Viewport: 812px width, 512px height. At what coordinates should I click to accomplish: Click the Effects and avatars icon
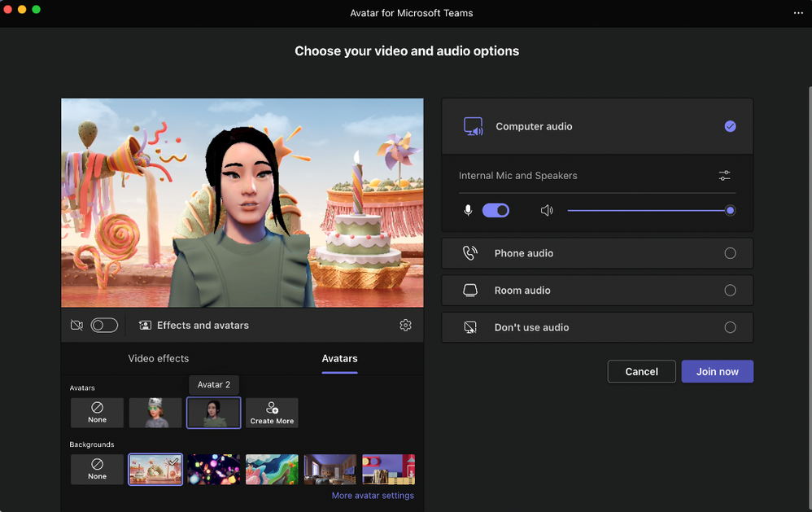145,326
